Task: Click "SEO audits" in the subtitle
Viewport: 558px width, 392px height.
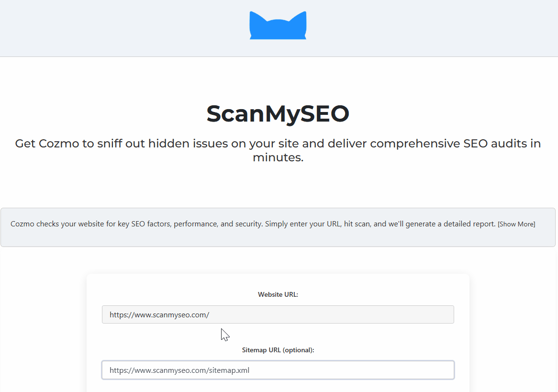Action: pos(495,144)
